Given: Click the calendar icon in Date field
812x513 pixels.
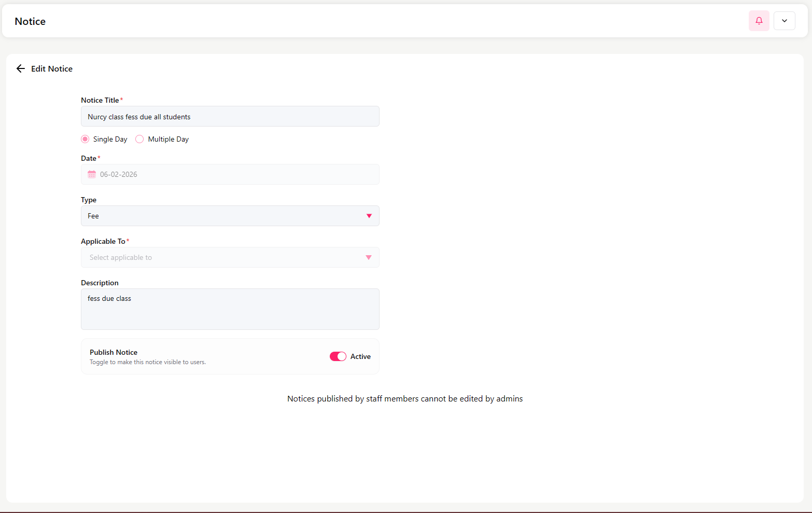Looking at the screenshot, I should click(92, 174).
